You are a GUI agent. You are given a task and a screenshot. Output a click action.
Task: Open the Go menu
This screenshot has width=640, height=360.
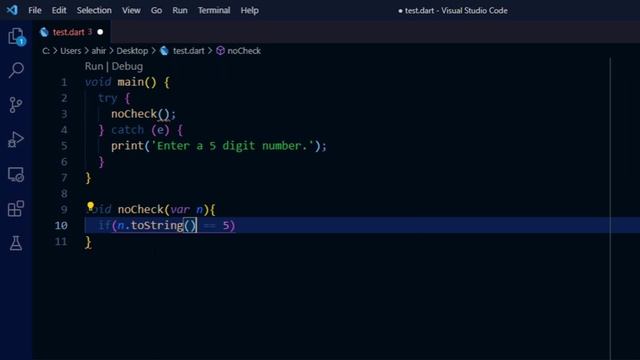(x=156, y=10)
